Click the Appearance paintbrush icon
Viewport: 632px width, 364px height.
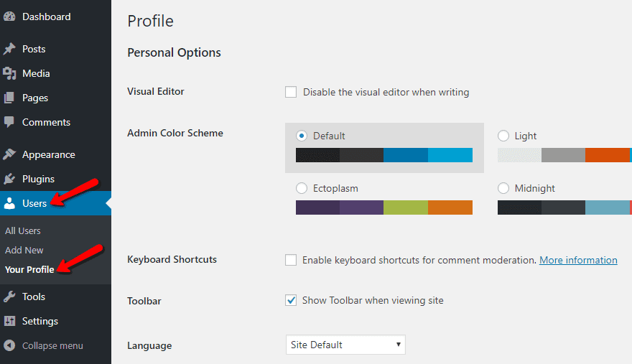coord(9,154)
